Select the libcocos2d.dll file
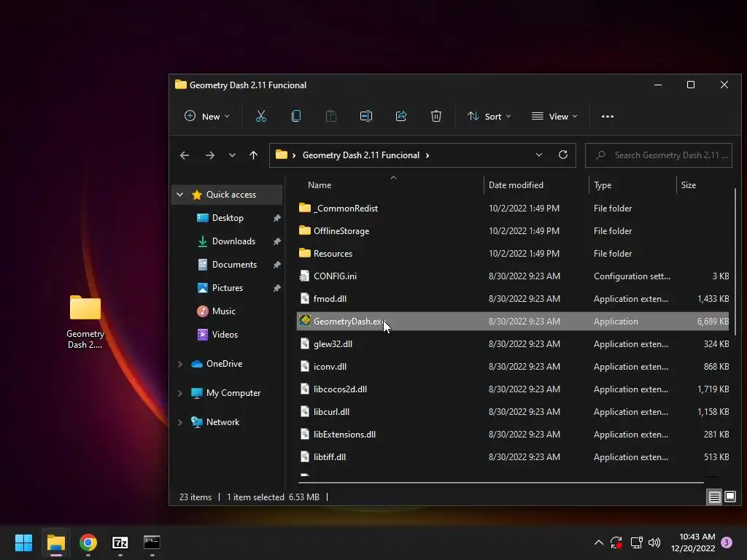 (513, 389)
